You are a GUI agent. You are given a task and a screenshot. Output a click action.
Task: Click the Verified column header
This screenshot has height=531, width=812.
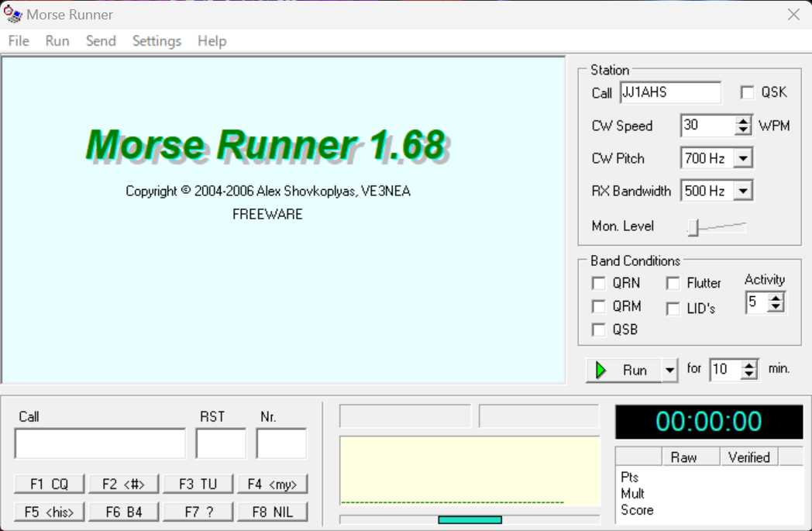(x=748, y=457)
